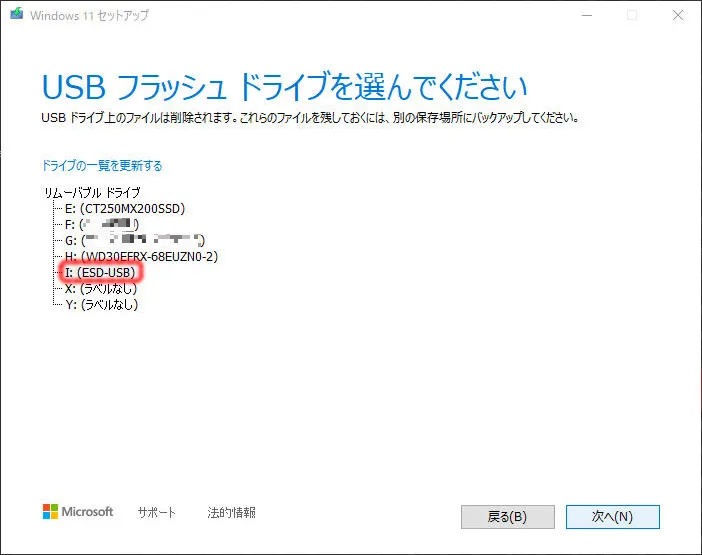
Task: Click the 次へ(N) button
Action: 612,517
